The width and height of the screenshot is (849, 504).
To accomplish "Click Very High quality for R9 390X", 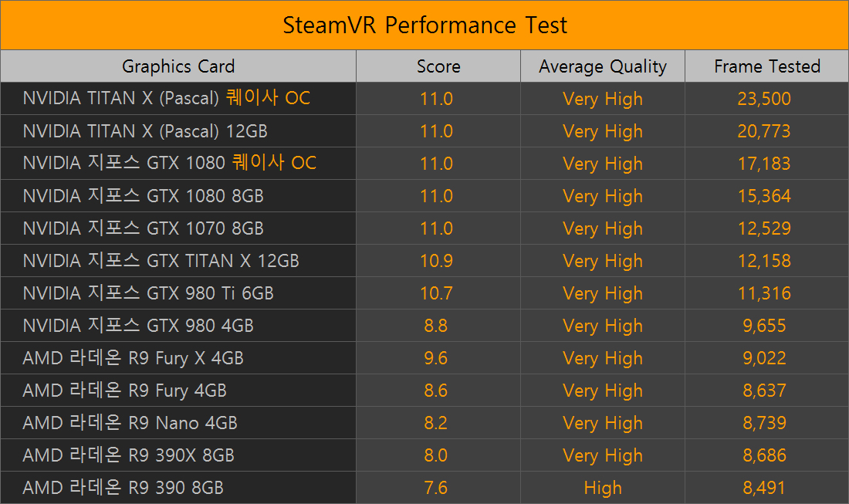I will point(603,456).
